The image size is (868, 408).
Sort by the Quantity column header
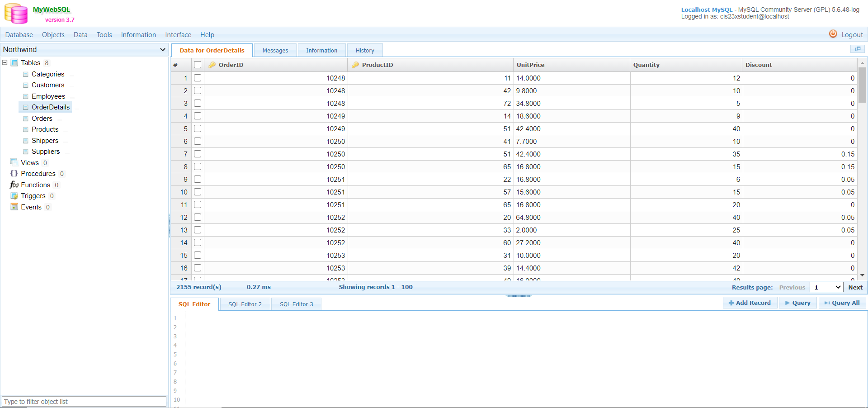[686, 65]
